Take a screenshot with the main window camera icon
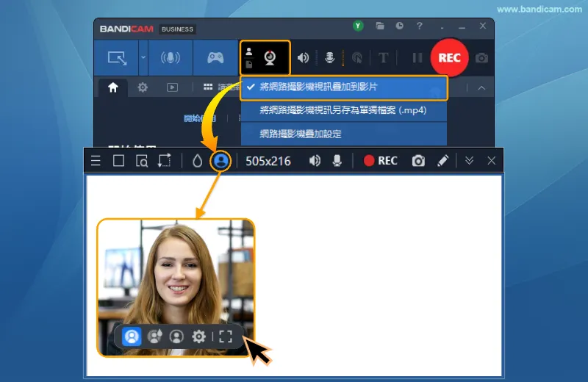The height and width of the screenshot is (382, 588). 482,58
